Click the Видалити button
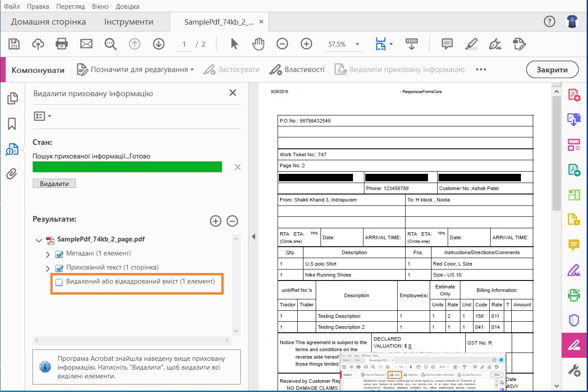588x392 pixels. [54, 183]
